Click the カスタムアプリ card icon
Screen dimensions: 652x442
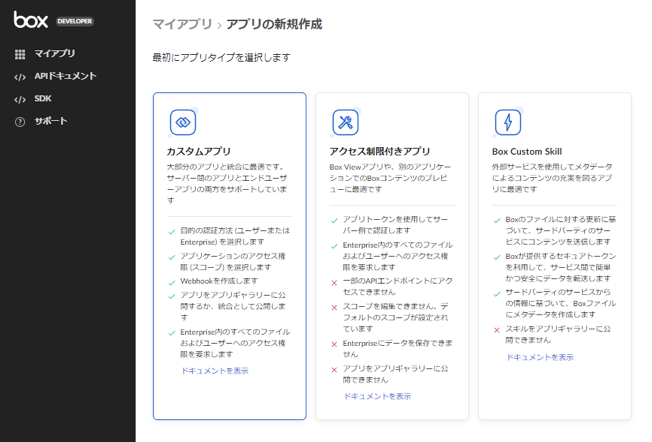(x=183, y=122)
